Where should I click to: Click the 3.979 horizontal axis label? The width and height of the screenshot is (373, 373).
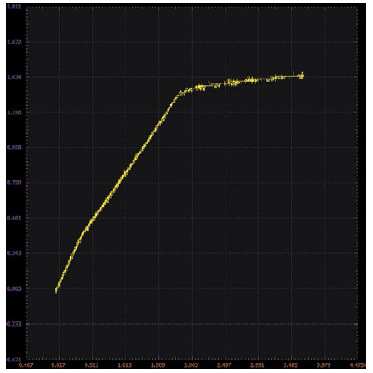[x=325, y=365]
